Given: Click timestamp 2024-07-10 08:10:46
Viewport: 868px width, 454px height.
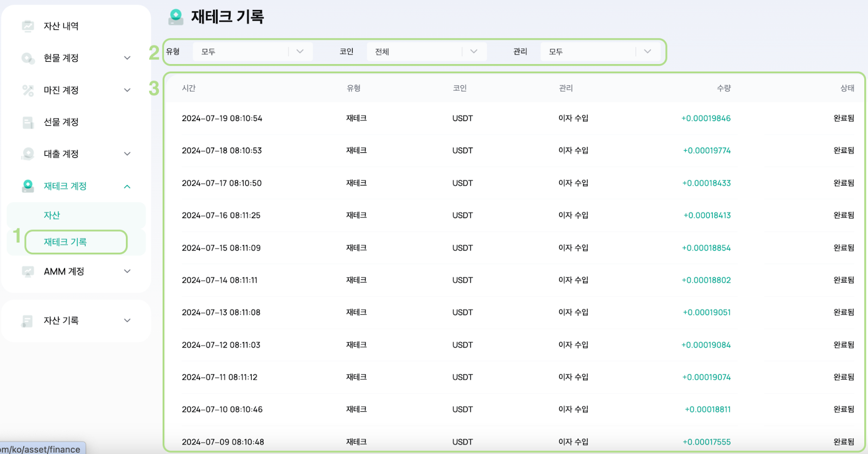Looking at the screenshot, I should coord(222,410).
